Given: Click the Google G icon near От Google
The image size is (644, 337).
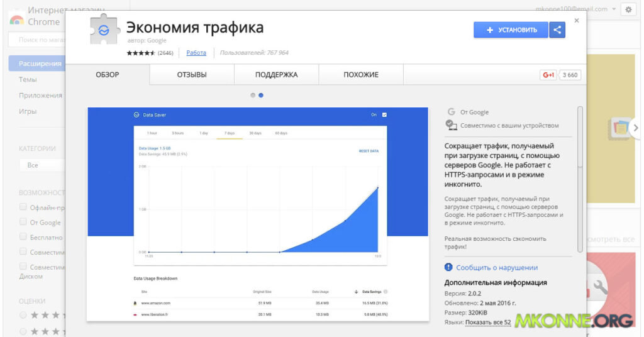Looking at the screenshot, I should coord(452,112).
